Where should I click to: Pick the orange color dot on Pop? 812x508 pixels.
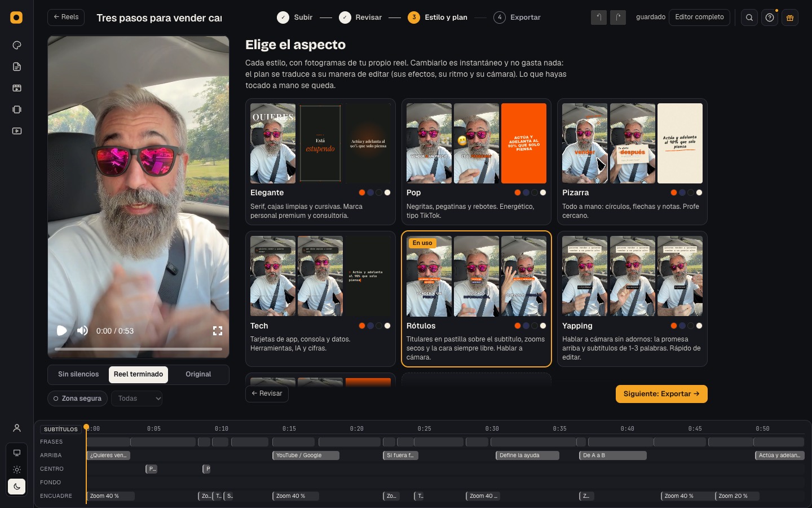[518, 192]
